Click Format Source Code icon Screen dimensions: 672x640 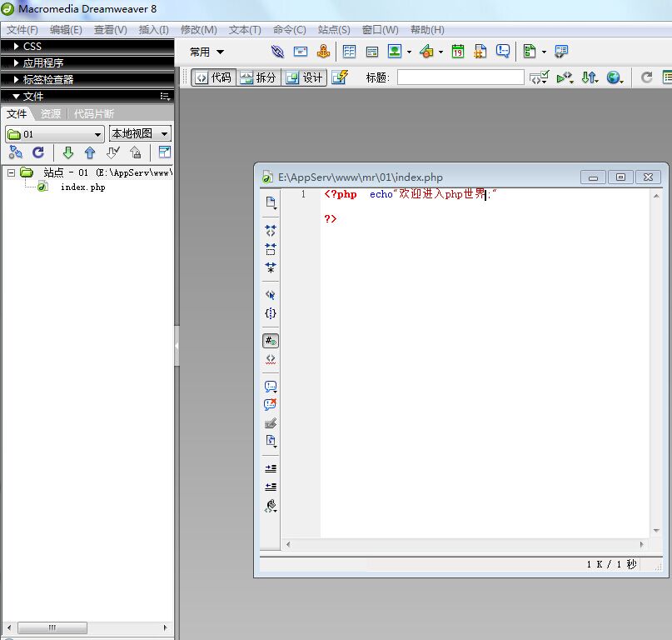271,506
